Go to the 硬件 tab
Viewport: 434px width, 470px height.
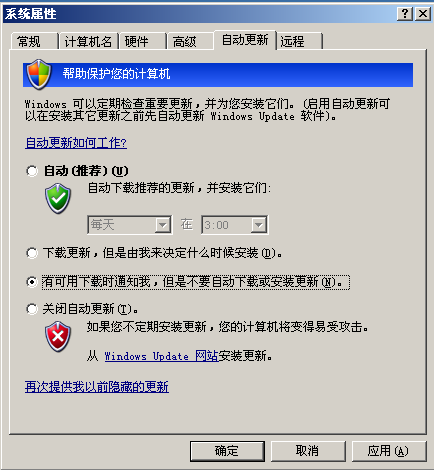[143, 42]
